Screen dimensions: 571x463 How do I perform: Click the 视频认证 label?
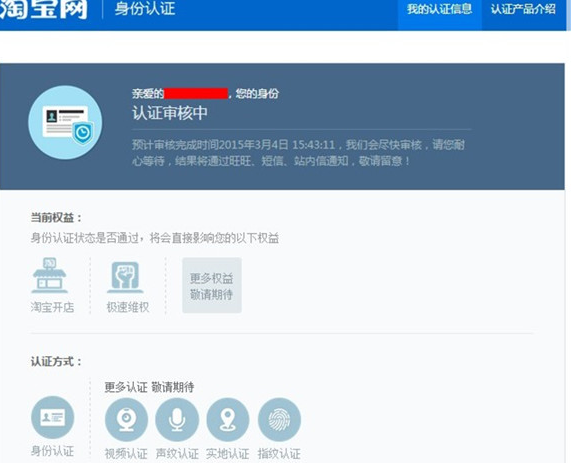coord(126,454)
